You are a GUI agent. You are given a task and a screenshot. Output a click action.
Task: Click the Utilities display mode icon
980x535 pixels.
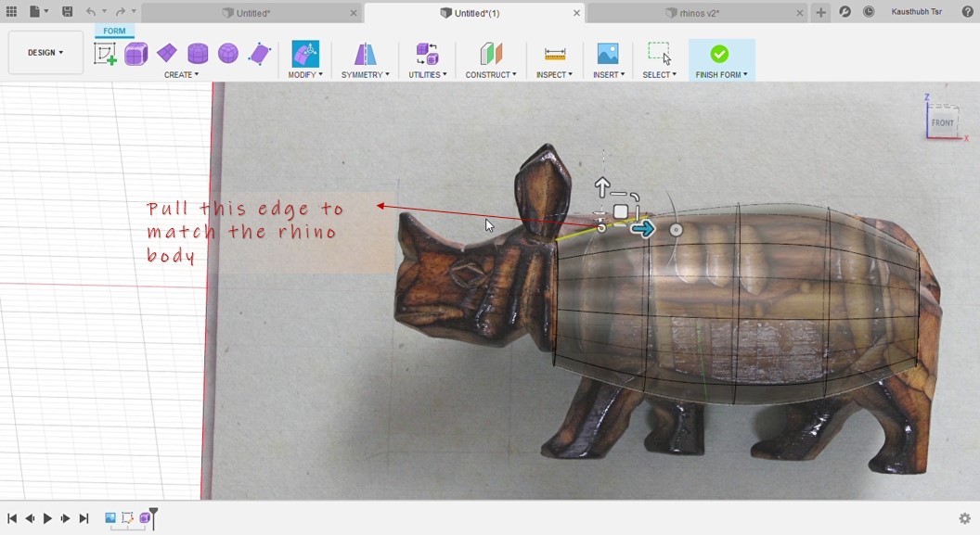(x=428, y=54)
